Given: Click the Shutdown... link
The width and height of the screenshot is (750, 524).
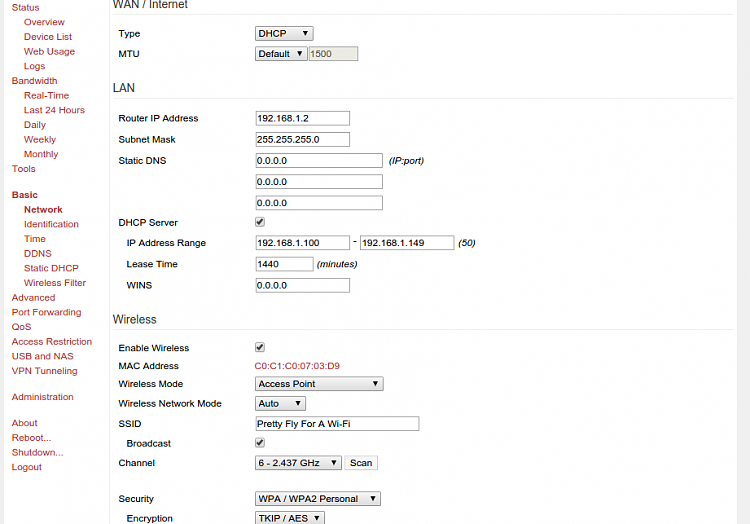Looking at the screenshot, I should point(37,452).
